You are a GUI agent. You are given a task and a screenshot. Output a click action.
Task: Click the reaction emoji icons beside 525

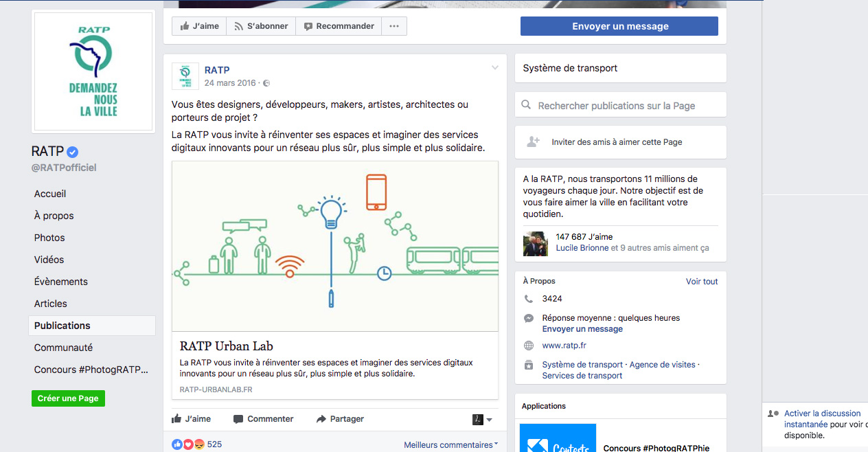(x=188, y=444)
